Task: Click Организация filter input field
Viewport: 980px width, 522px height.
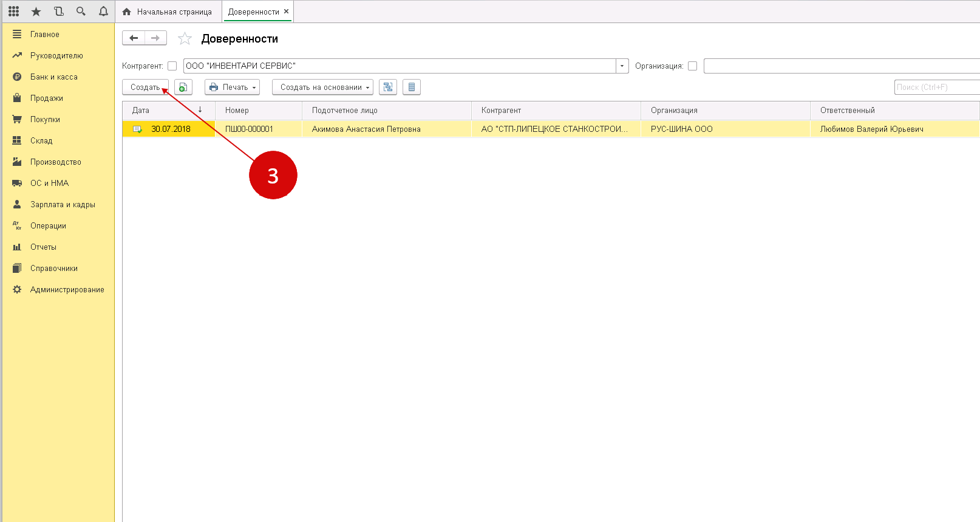Action: [x=842, y=66]
